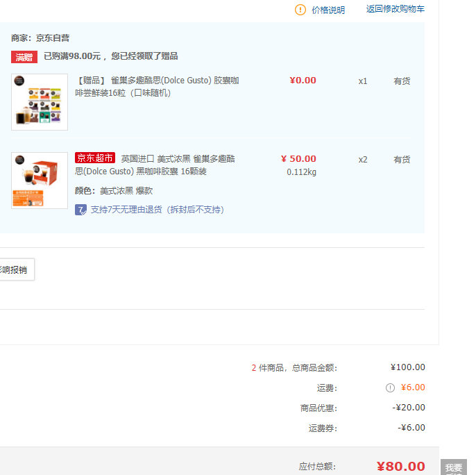Open the gift capsule variety pack thumbnail
Image resolution: width=476 pixels, height=475 pixels.
coord(40,102)
